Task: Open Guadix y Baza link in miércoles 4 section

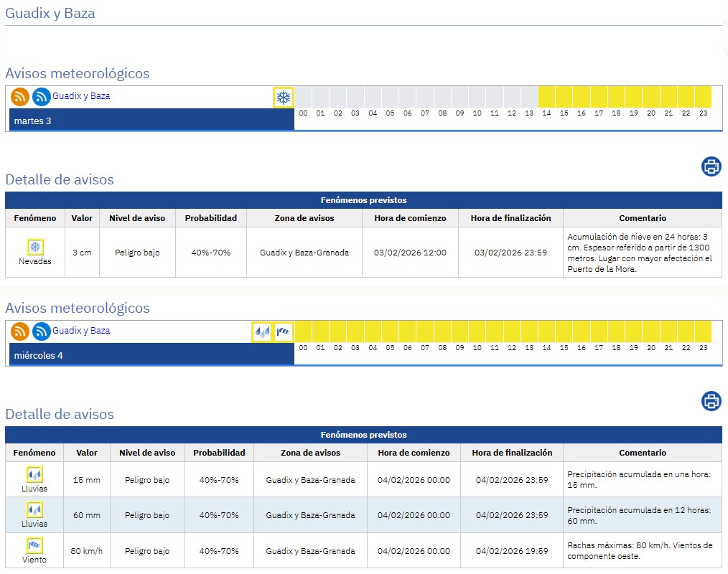Action: click(81, 331)
